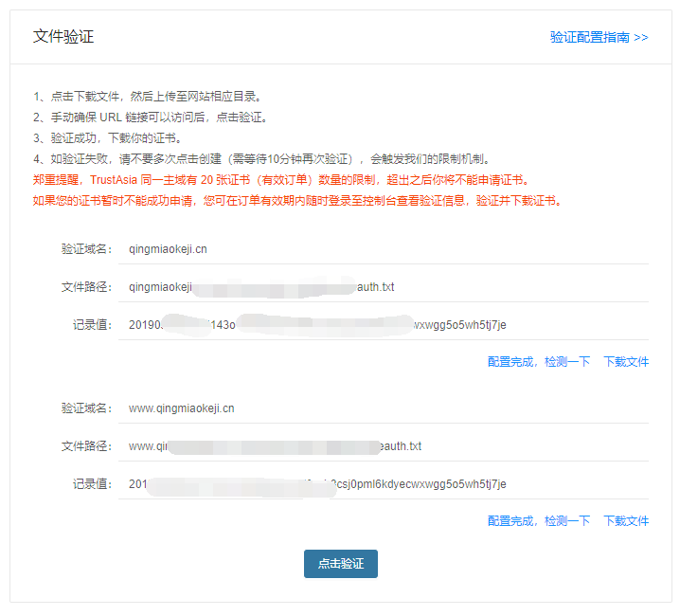Viewport: 680px width, 616px height.
Task: Click the first 记录值： label
Action: click(93, 325)
